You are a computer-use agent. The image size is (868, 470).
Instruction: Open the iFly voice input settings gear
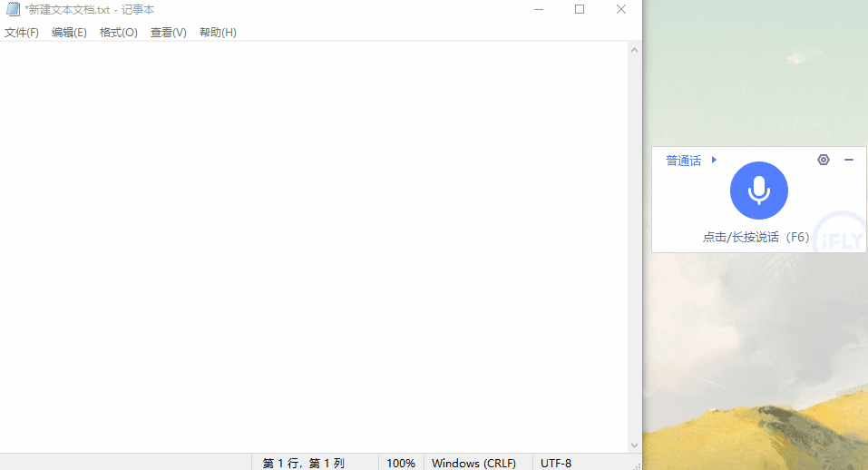[824, 160]
